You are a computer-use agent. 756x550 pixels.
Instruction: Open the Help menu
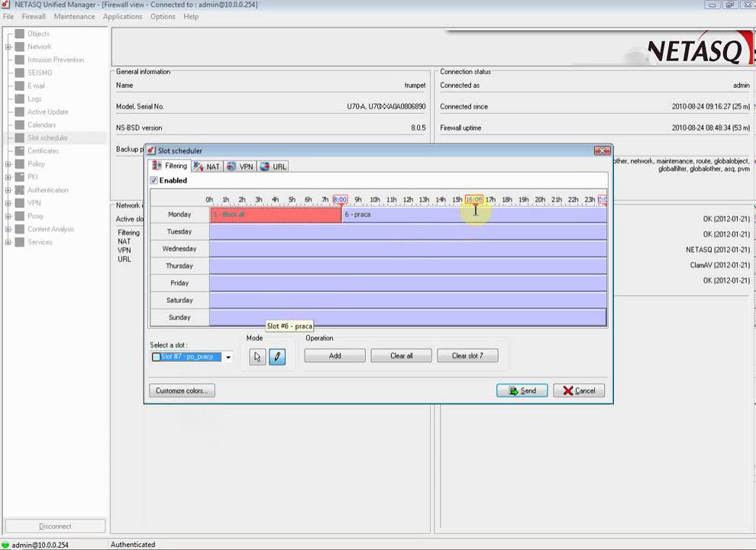pos(190,16)
